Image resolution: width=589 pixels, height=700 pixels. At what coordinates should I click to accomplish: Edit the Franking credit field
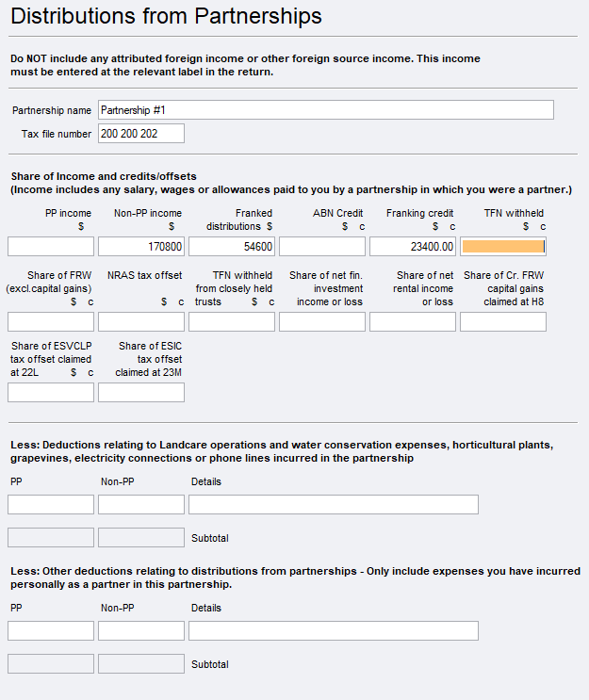[x=413, y=247]
